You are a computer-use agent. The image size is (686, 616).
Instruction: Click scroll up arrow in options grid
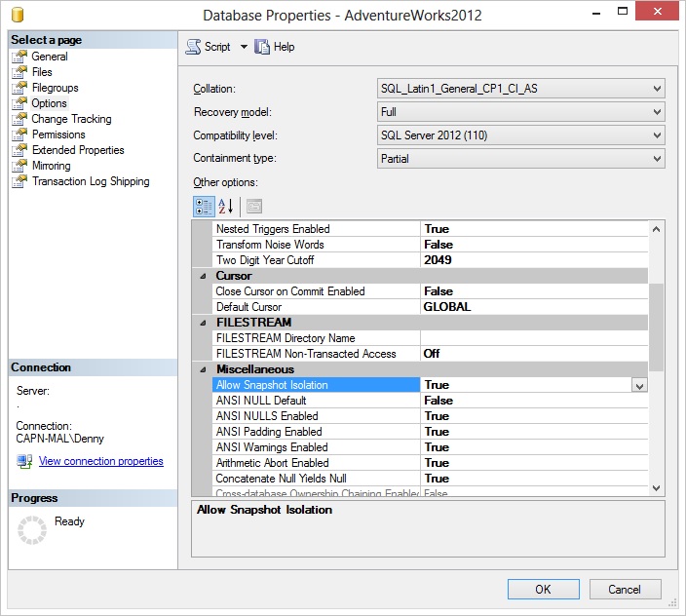[656, 229]
